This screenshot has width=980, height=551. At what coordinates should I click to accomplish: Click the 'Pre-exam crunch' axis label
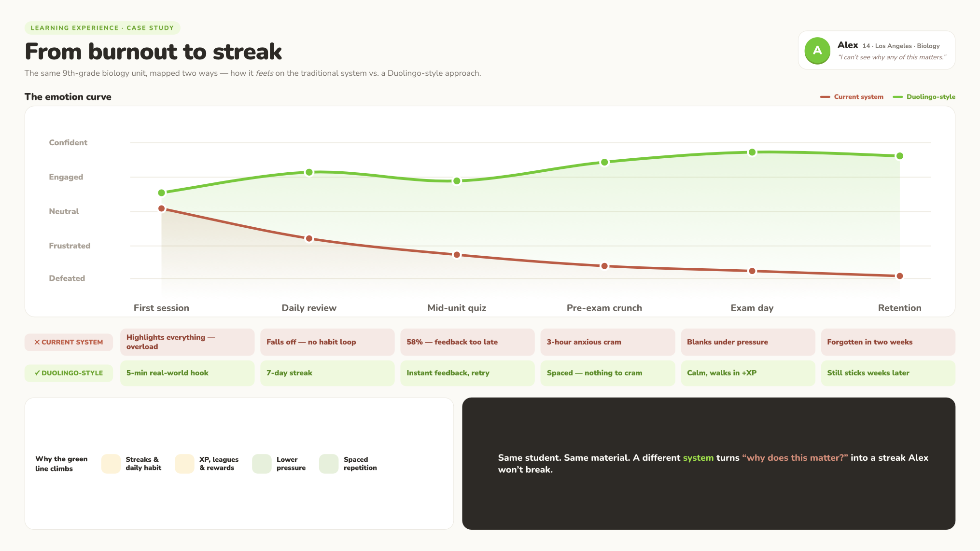tap(604, 308)
